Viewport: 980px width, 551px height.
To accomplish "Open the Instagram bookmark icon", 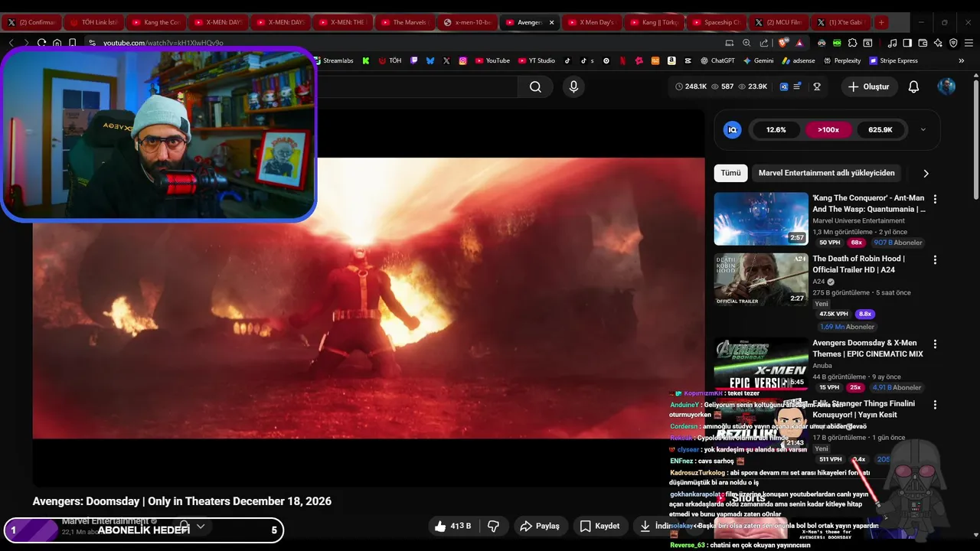I will coord(463,60).
